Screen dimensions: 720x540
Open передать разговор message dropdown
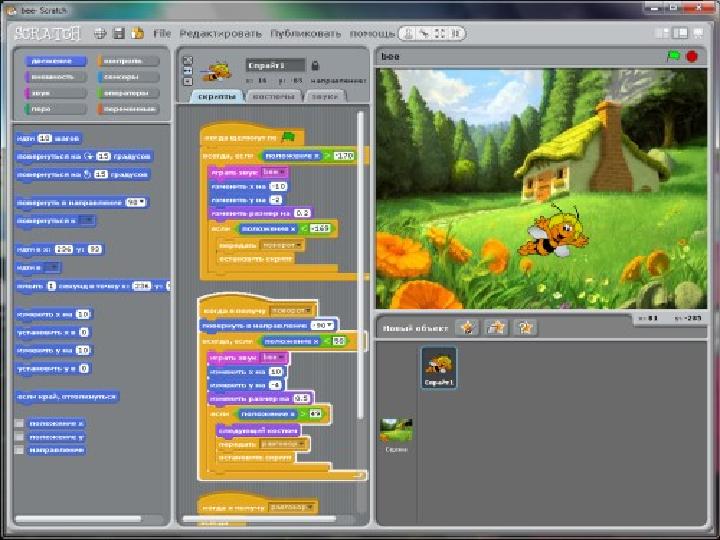282,444
